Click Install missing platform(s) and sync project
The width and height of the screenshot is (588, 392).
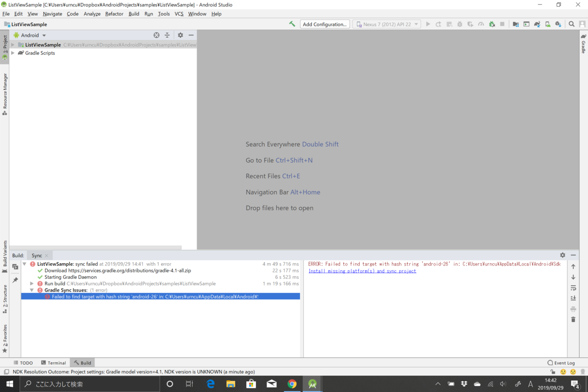(x=362, y=271)
